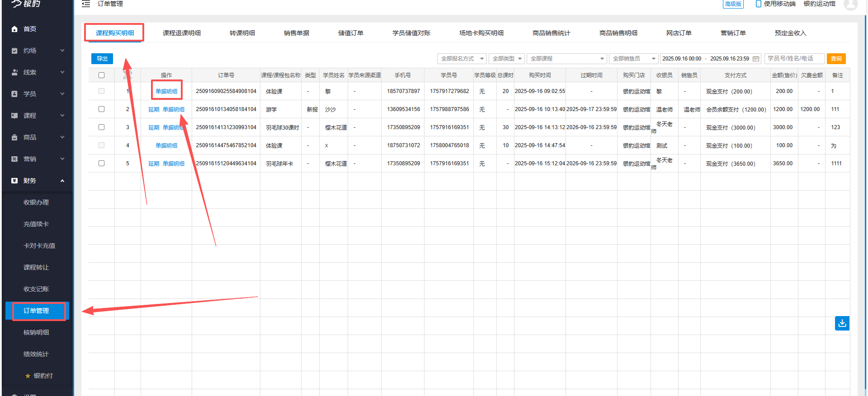Click the blue floating download icon
Screen dimensions: 868x396
coord(842,323)
